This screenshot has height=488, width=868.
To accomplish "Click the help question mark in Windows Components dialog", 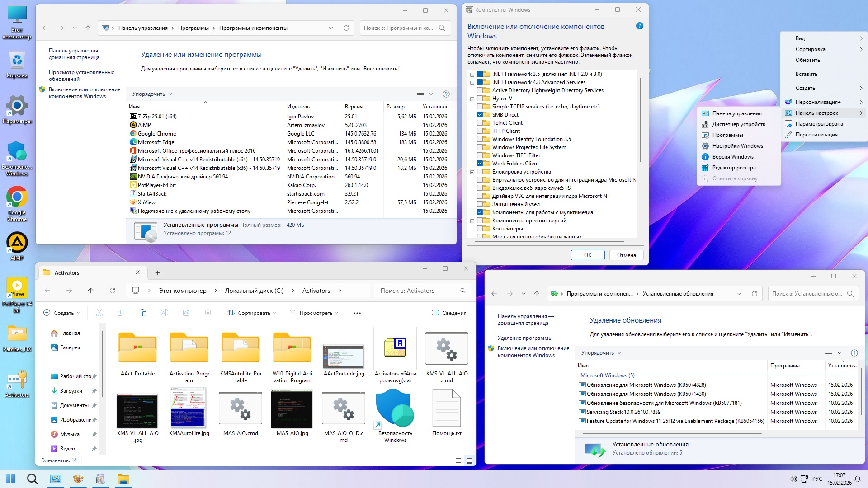I will 639,26.
